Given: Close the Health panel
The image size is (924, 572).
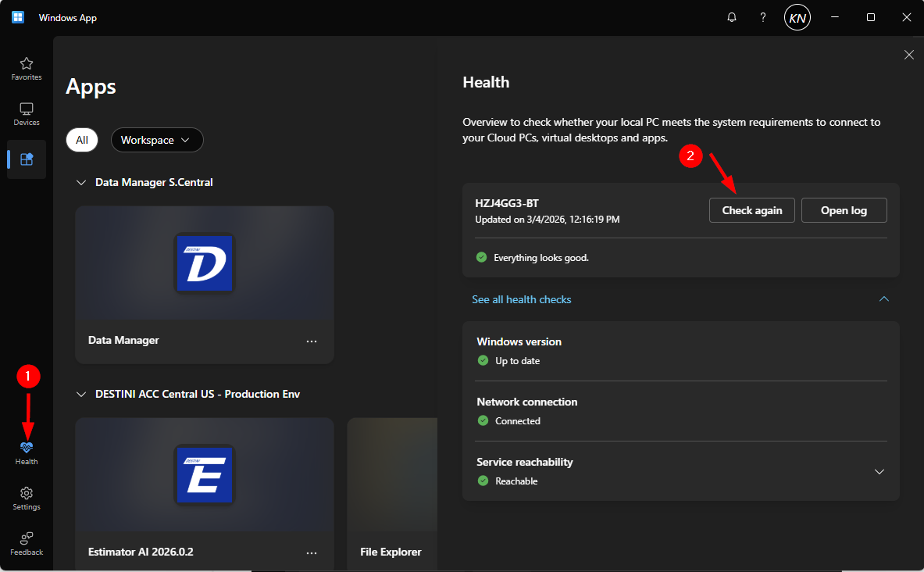Looking at the screenshot, I should [x=908, y=55].
